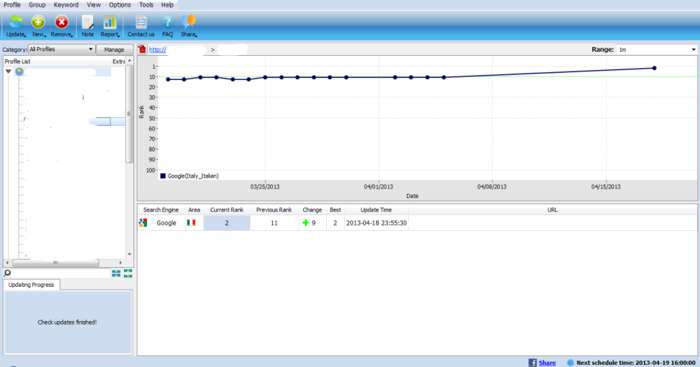Screen dimensions: 700x367
Task: Open the Tools menu
Action: 146,4
